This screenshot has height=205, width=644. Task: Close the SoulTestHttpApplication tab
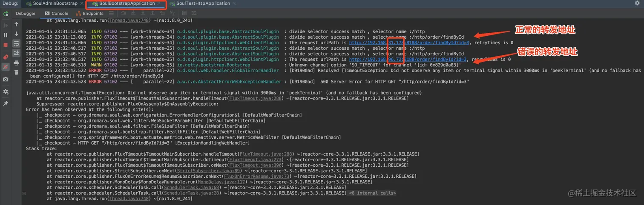click(234, 3)
